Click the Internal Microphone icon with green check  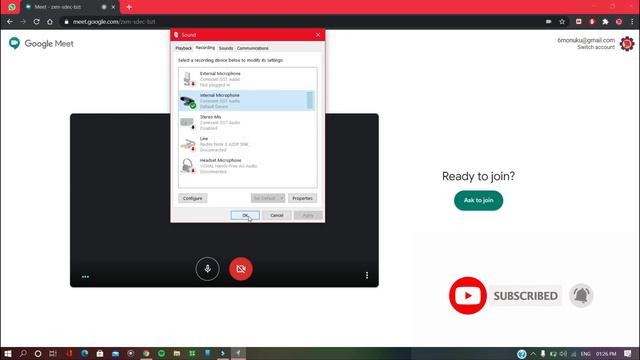(188, 101)
